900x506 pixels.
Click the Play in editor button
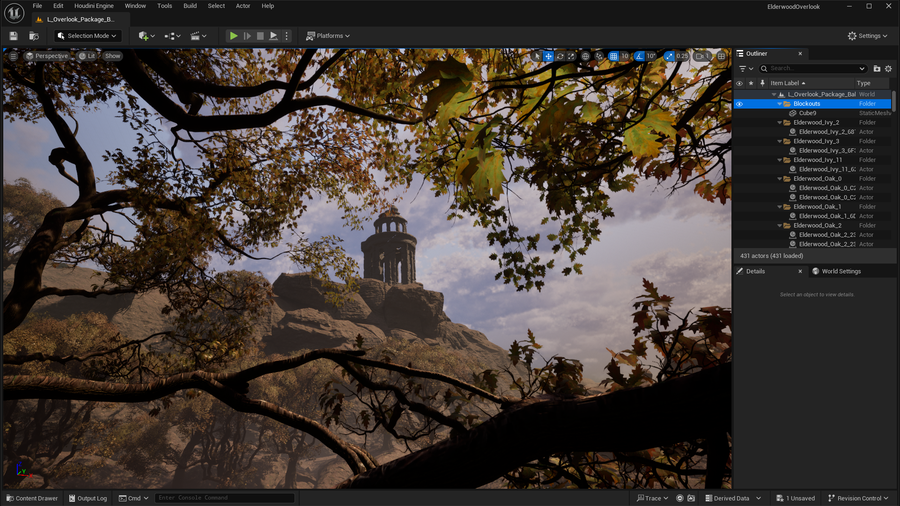[x=233, y=36]
